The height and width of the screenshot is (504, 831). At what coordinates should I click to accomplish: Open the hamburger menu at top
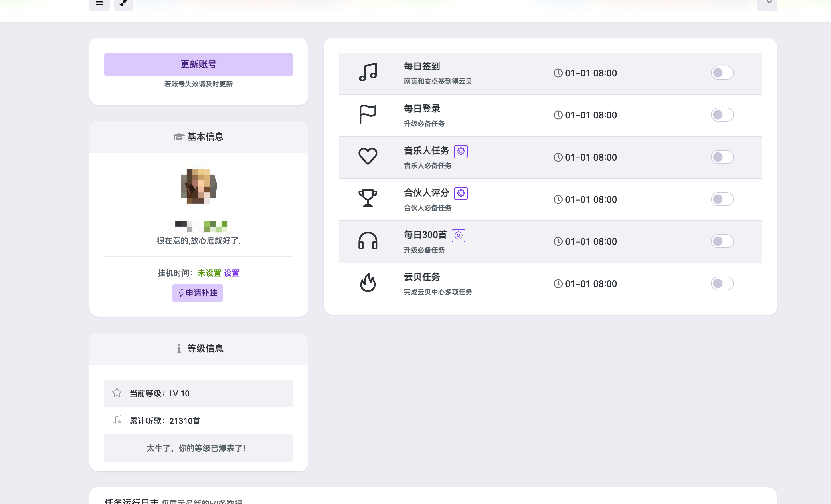pyautogui.click(x=99, y=4)
